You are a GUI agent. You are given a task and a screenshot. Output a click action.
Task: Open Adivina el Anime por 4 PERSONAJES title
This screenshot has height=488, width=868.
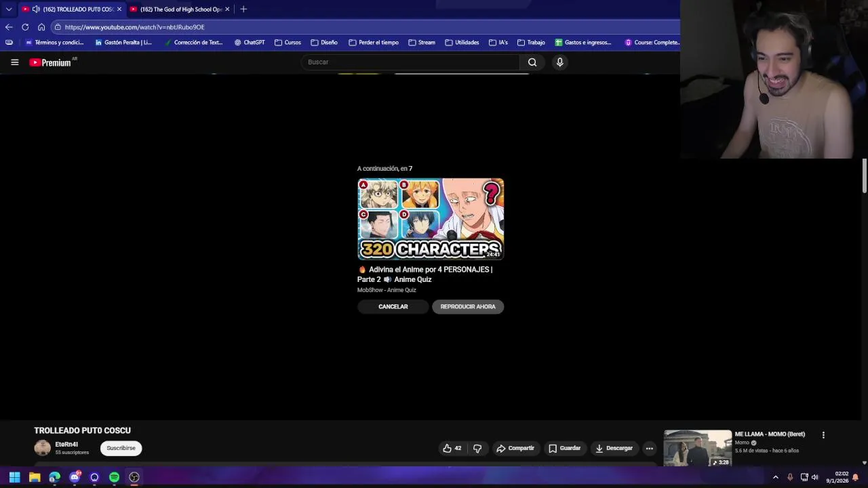click(x=425, y=274)
